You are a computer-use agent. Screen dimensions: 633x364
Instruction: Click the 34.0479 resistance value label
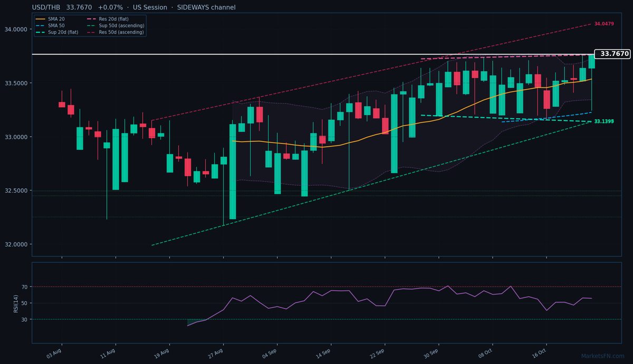[604, 24]
